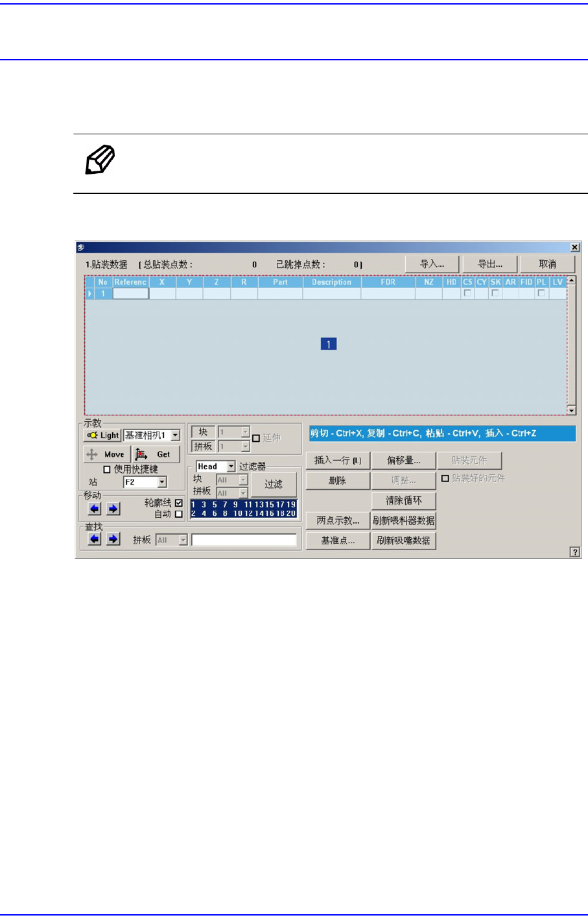Click the Light button with lamp icon
The height and width of the screenshot is (922, 588).
(x=102, y=435)
